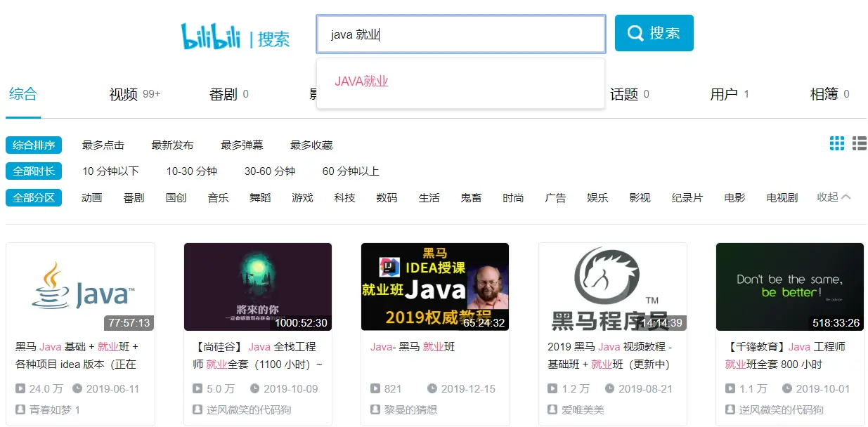This screenshot has height=427, width=868.
Task: Sort results by 最多弹幕
Action: coord(242,145)
